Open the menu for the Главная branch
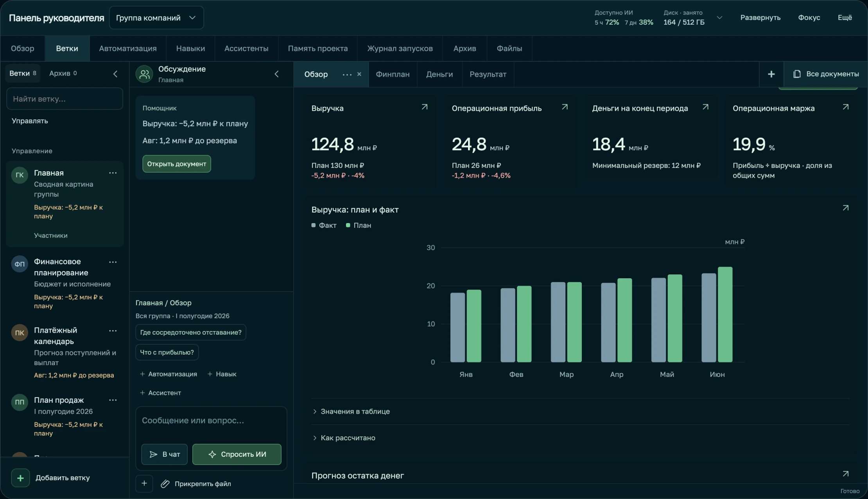868x499 pixels. 113,173
